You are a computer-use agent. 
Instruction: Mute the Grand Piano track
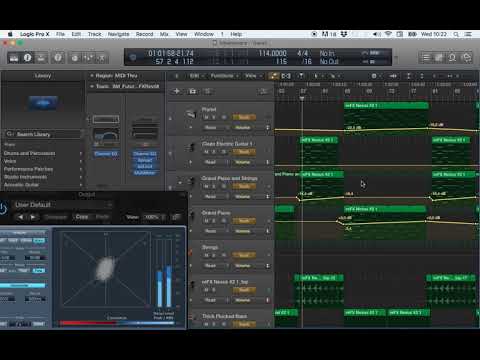click(206, 221)
